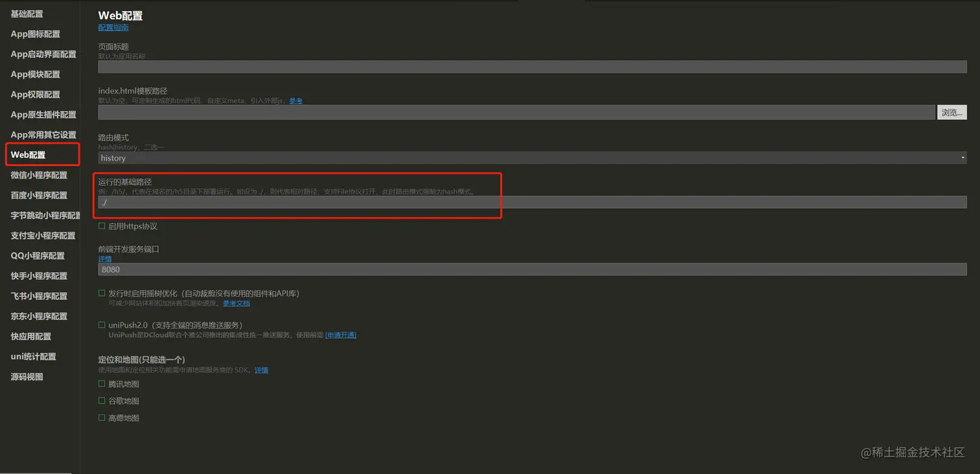Open 百度小程序配置

click(39, 195)
